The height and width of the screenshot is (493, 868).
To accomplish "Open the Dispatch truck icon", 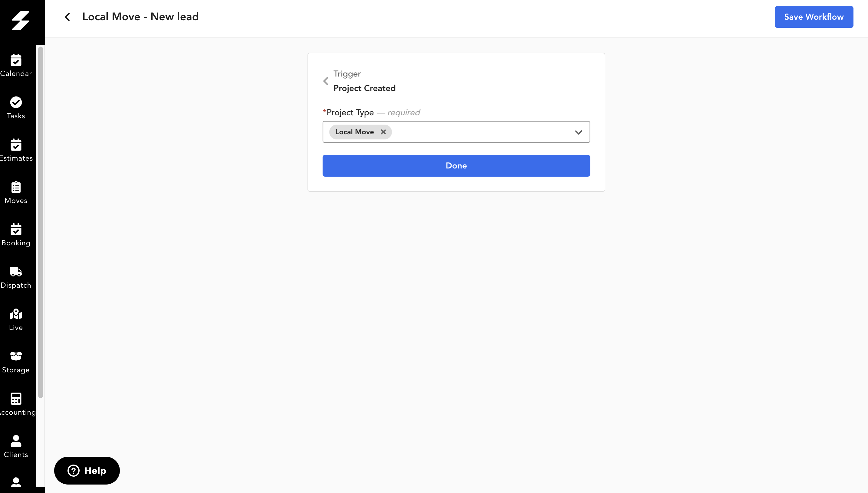I will point(16,272).
